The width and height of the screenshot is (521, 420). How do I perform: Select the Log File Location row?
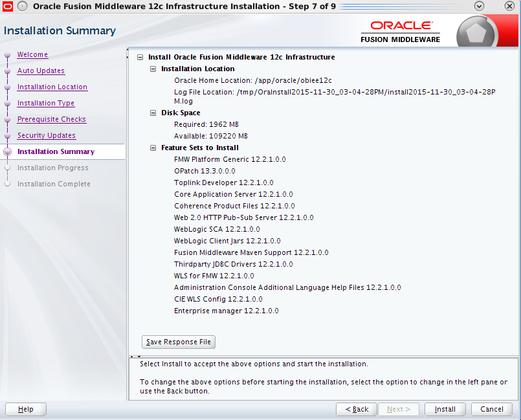coord(335,96)
